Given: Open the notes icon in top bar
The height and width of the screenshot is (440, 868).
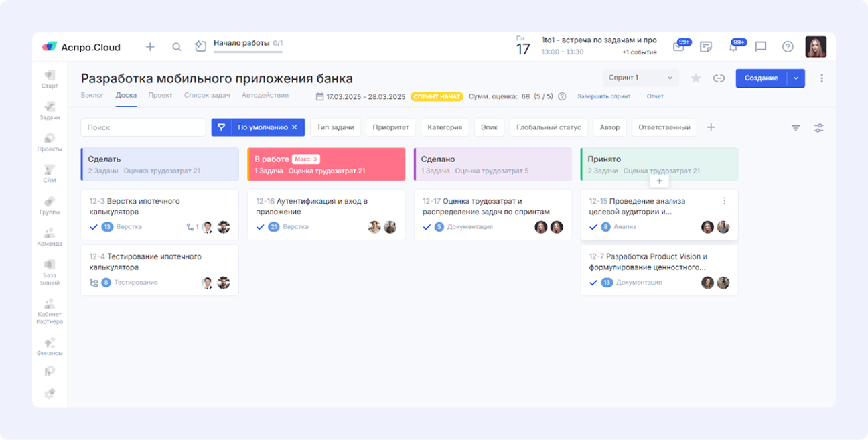Looking at the screenshot, I should coord(705,47).
